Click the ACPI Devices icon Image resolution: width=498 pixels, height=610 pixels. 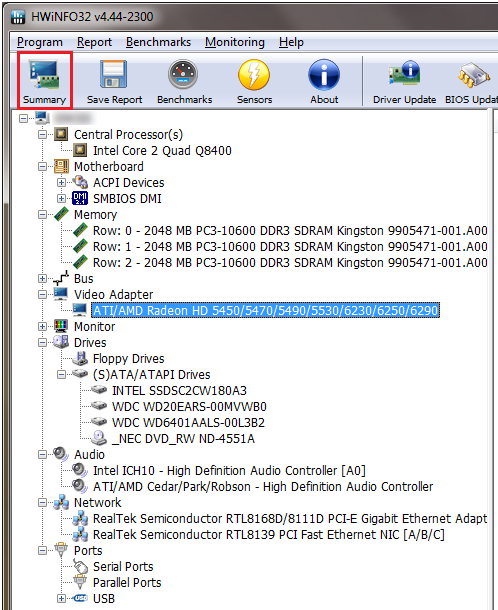(x=80, y=182)
